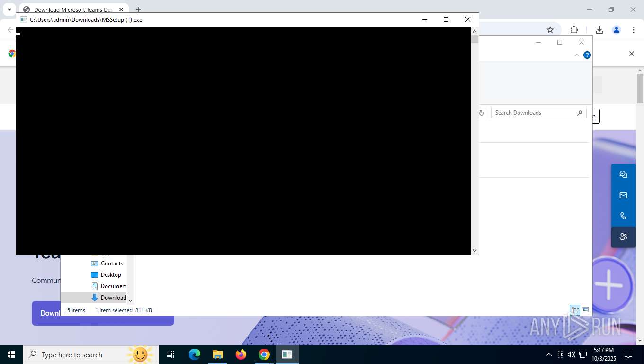Open the Chrome profile avatar
The width and height of the screenshot is (644, 364).
(617, 30)
